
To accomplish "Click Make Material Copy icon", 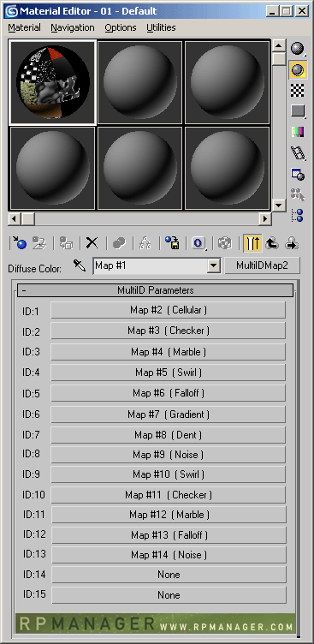I will 119,243.
